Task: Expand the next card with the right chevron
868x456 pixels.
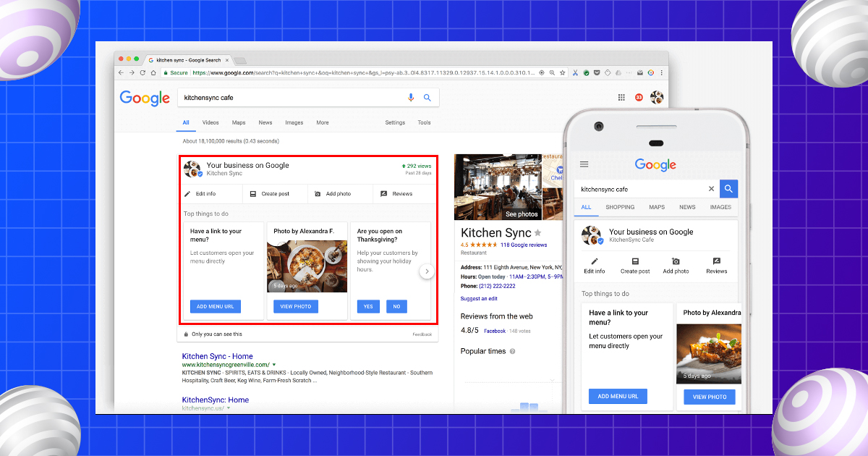Action: 427,271
